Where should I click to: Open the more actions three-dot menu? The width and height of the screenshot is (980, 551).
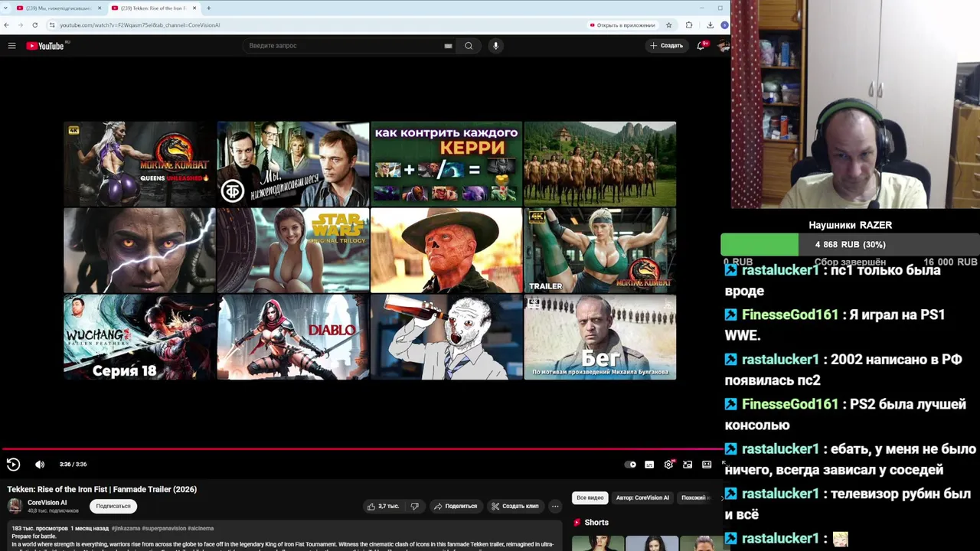click(x=555, y=506)
